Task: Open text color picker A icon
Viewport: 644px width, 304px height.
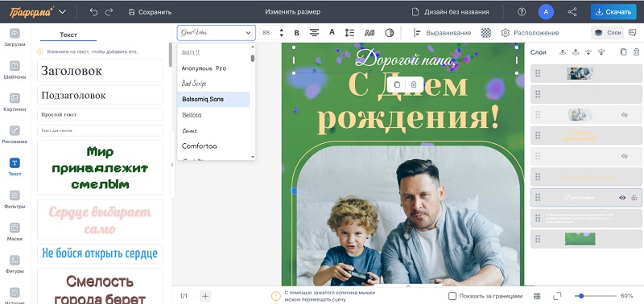Action: pos(332,32)
